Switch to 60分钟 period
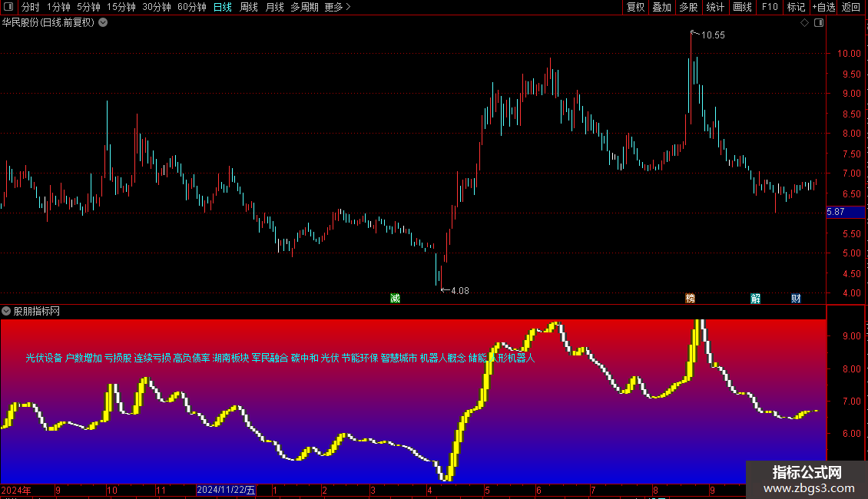Viewport: 868px width, 499px height. tap(191, 7)
